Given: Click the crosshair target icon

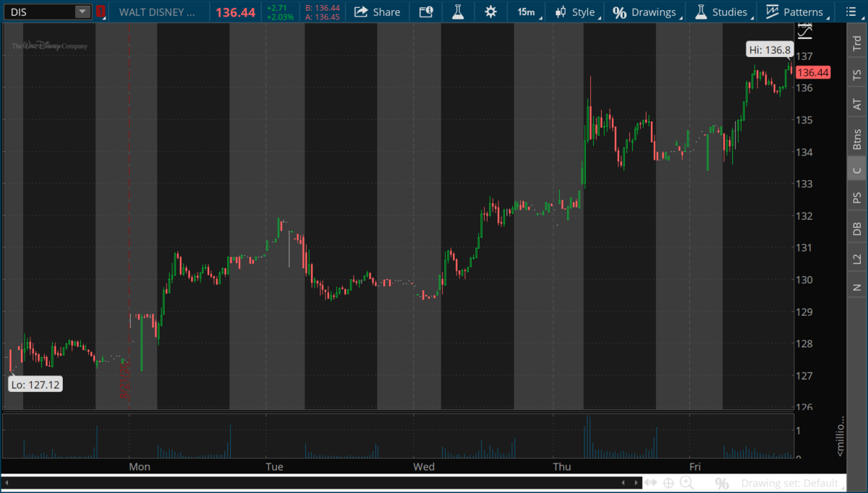Looking at the screenshot, I should click(x=668, y=483).
